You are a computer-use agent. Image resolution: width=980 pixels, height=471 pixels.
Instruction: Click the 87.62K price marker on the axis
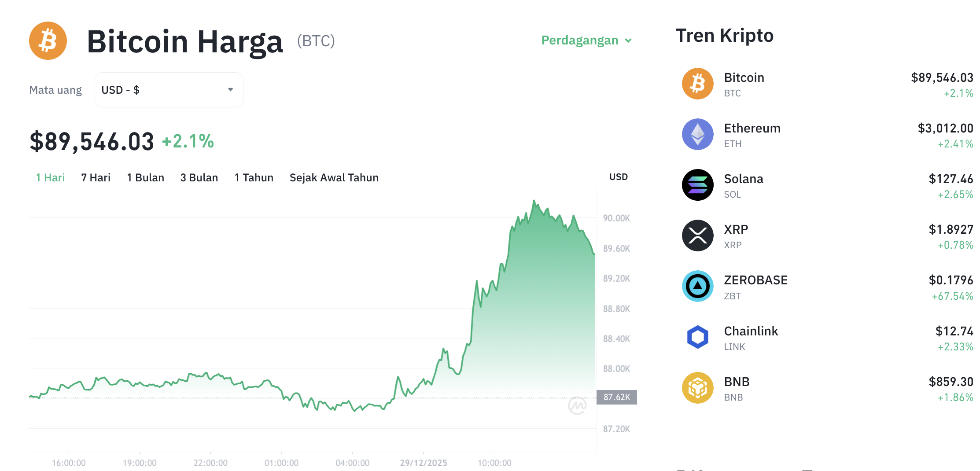point(616,397)
